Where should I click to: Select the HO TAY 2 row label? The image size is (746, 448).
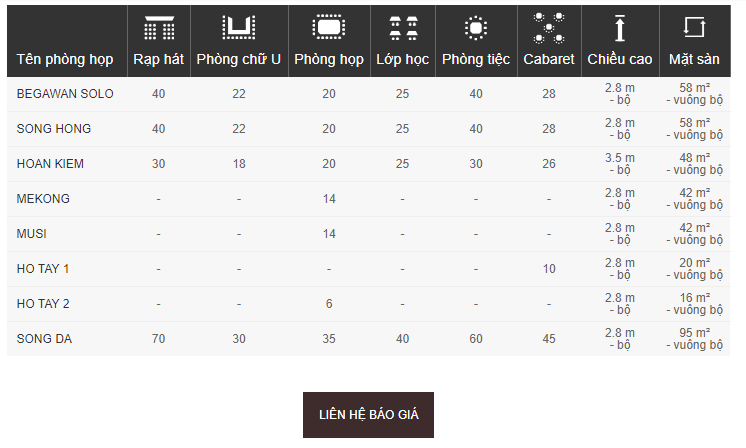[x=43, y=304]
